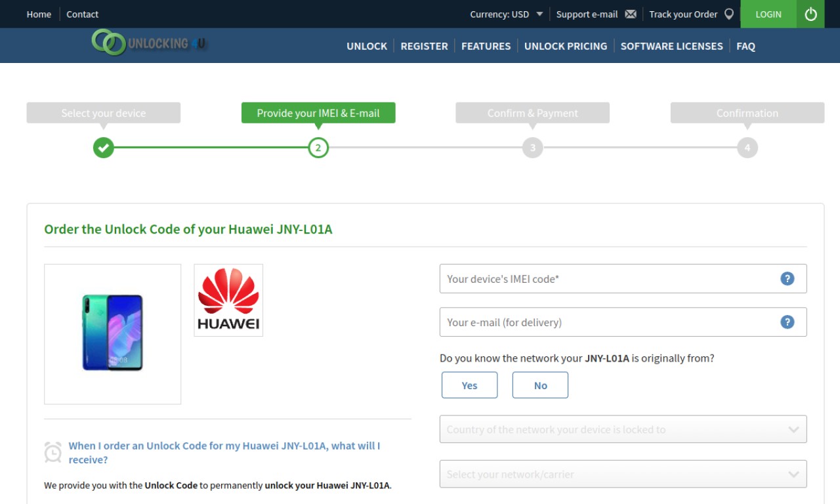Click the Select your device step tab
This screenshot has width=840, height=504.
click(104, 113)
